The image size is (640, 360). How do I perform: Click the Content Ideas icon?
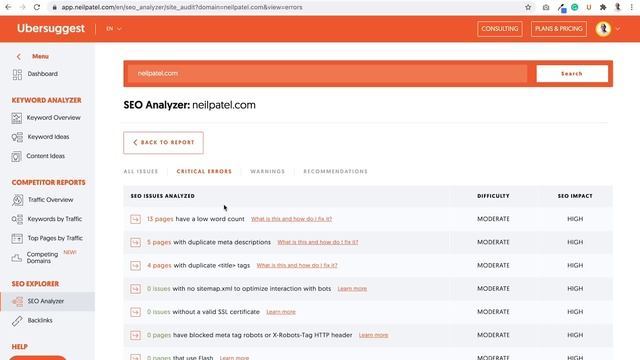(16, 156)
